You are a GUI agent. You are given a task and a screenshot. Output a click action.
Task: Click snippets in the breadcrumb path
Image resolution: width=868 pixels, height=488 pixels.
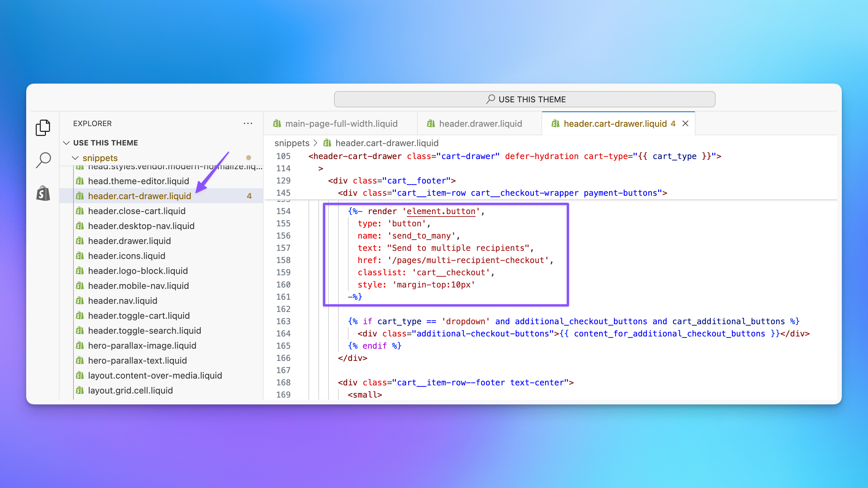(x=292, y=143)
